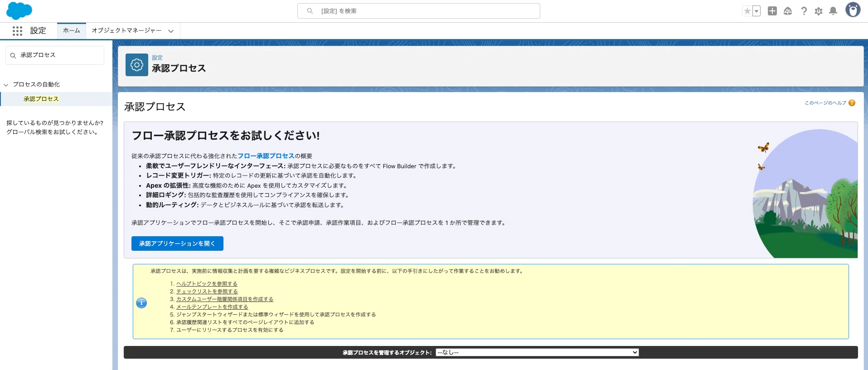
Task: Focus the [設定] を検索 search field
Action: (418, 11)
